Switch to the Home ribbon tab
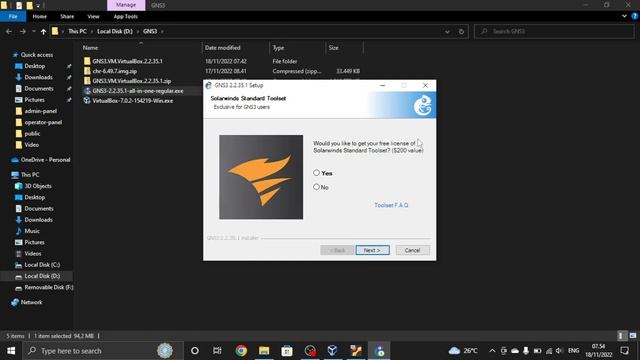 40,16
